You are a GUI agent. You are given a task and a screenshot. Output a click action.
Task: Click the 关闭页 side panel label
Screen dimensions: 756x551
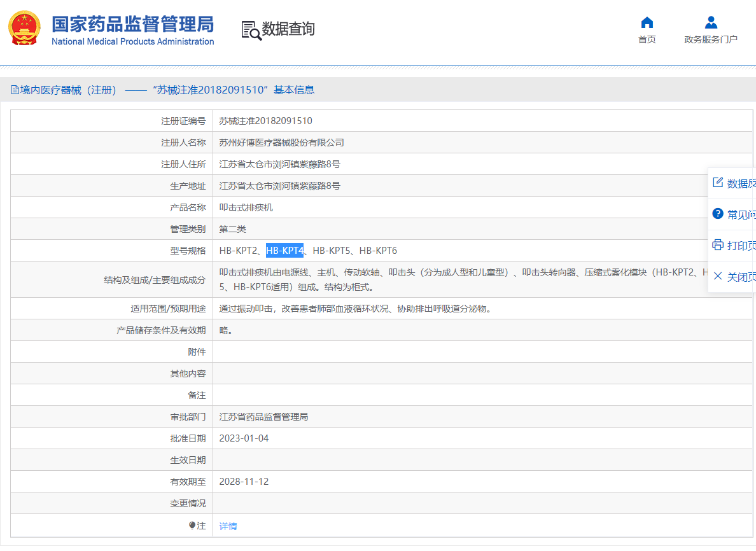click(x=741, y=277)
